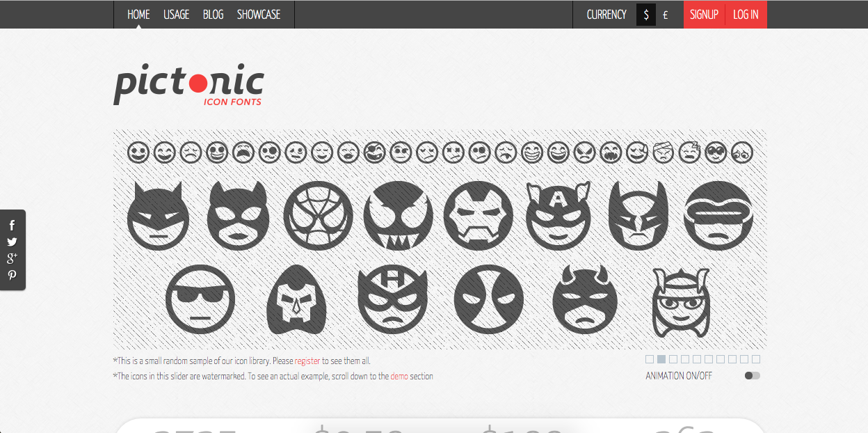This screenshot has width=868, height=433.
Task: Switch currency to pound
Action: (x=666, y=15)
